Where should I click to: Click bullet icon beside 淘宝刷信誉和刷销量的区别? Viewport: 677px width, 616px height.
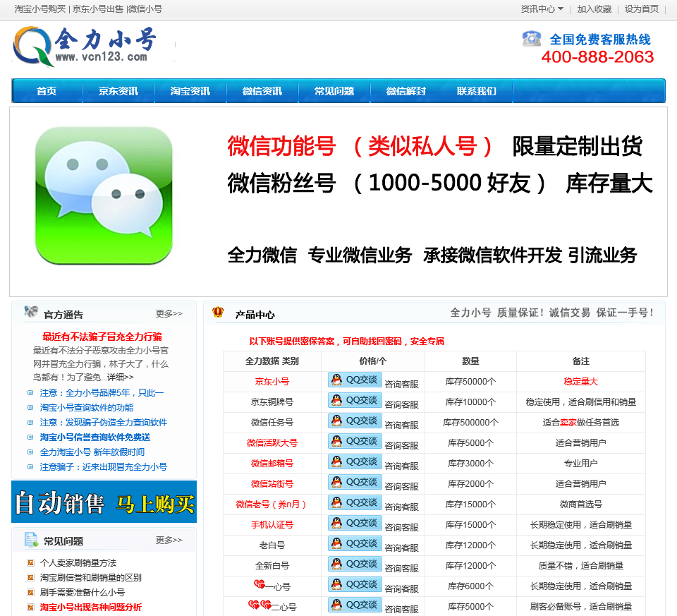(30, 577)
